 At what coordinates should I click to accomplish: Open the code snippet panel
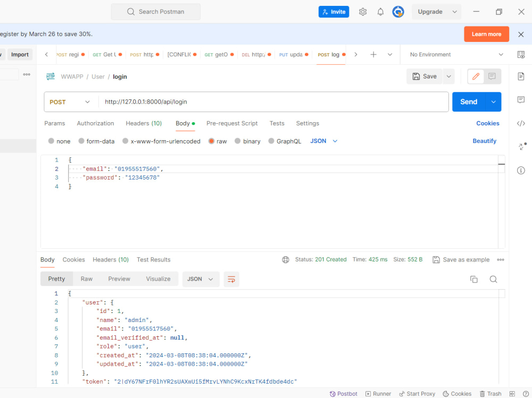tap(521, 123)
